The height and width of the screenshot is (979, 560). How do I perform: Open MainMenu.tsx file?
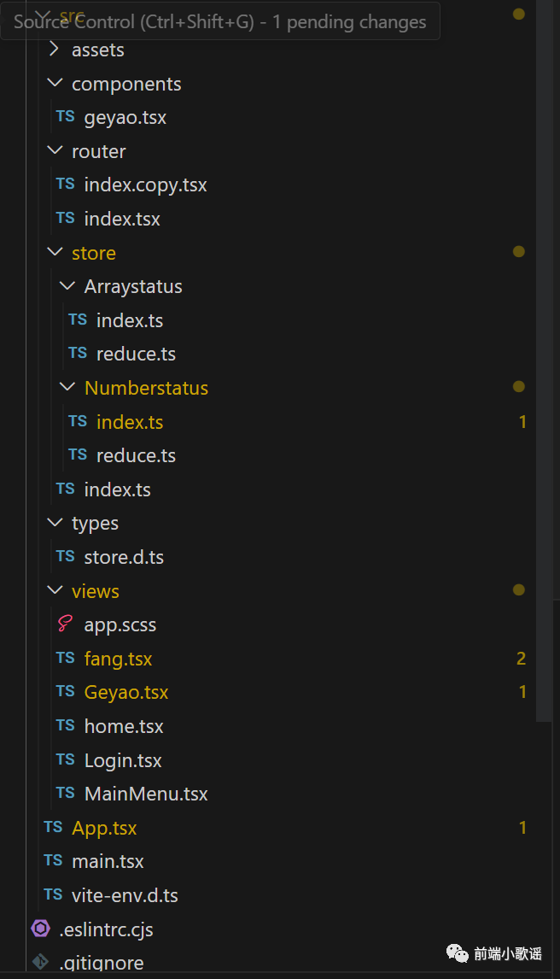tap(146, 794)
